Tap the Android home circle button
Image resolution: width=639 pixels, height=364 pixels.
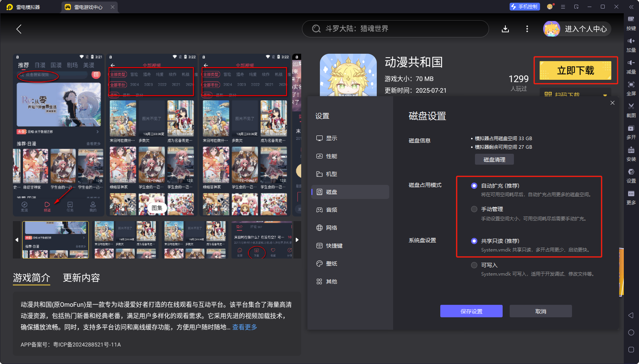pos(631,332)
